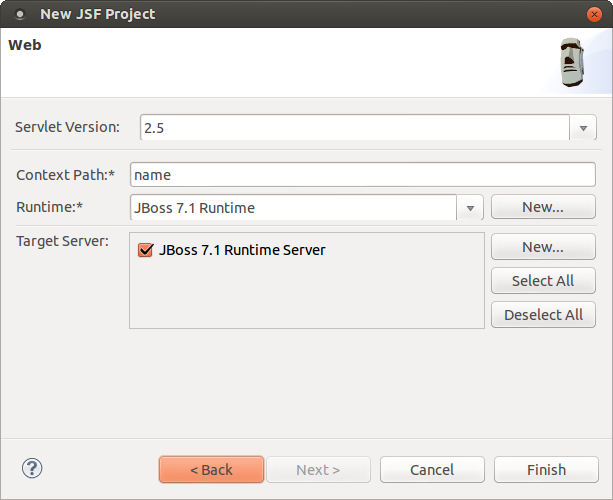The height and width of the screenshot is (500, 613).
Task: Focus the Context Path text field
Action: pos(363,174)
